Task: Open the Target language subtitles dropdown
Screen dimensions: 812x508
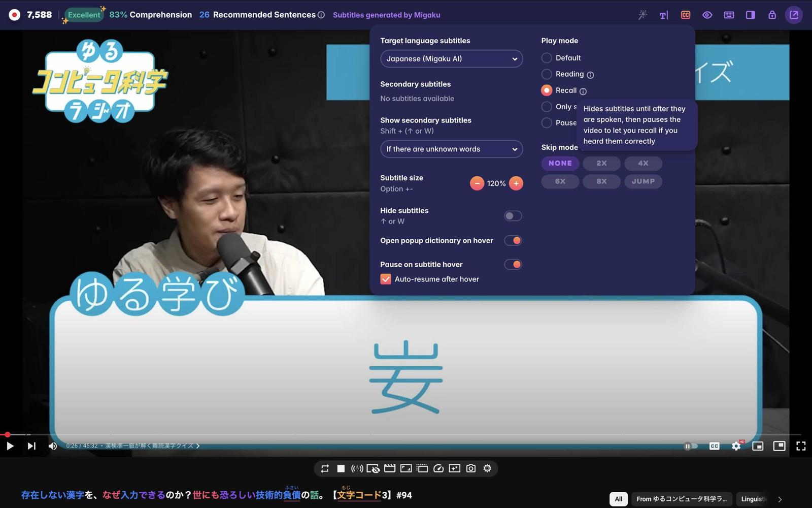Action: click(451, 58)
